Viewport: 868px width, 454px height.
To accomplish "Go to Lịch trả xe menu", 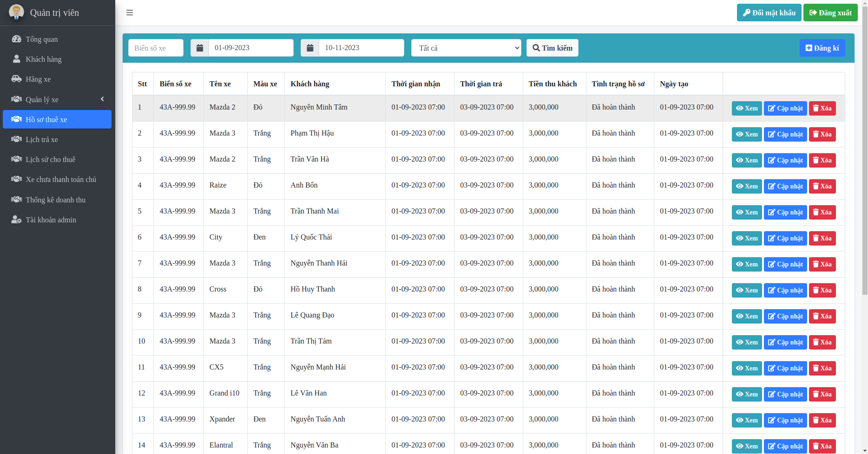I will (42, 139).
